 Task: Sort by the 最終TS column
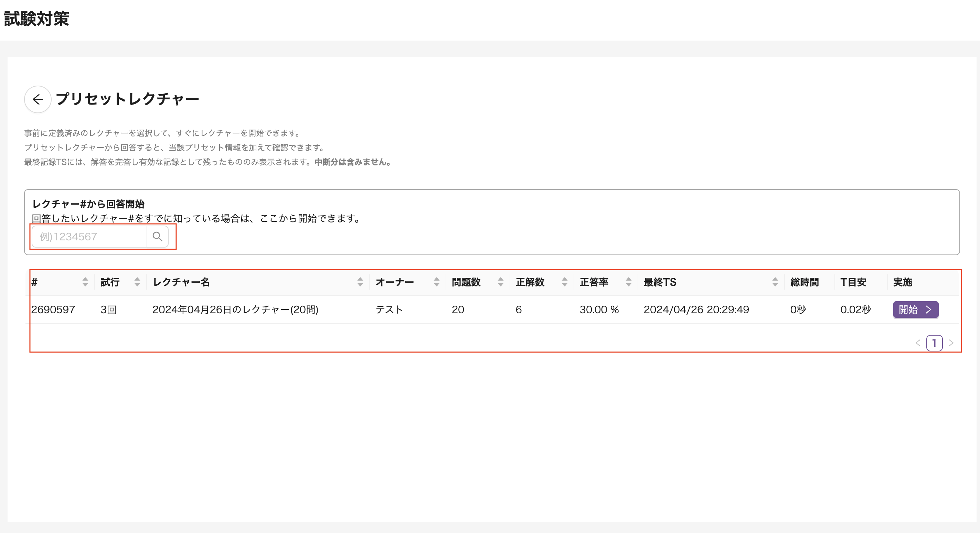[x=775, y=282]
